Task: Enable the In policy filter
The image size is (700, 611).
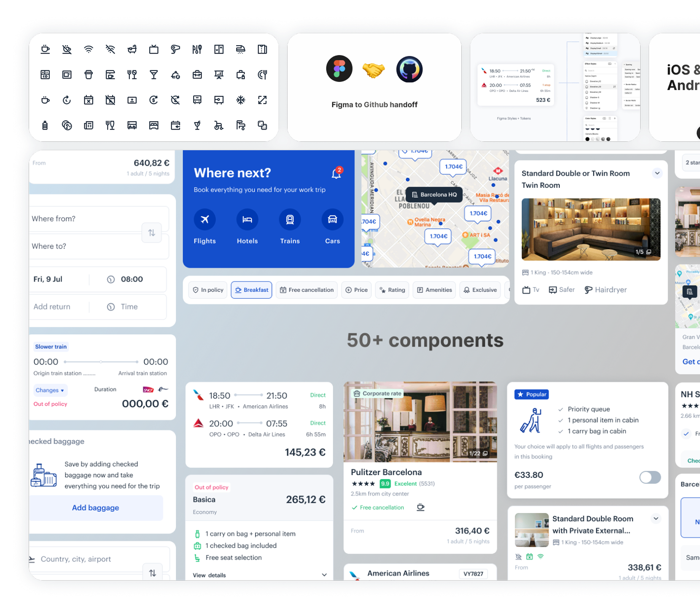Action: point(208,290)
